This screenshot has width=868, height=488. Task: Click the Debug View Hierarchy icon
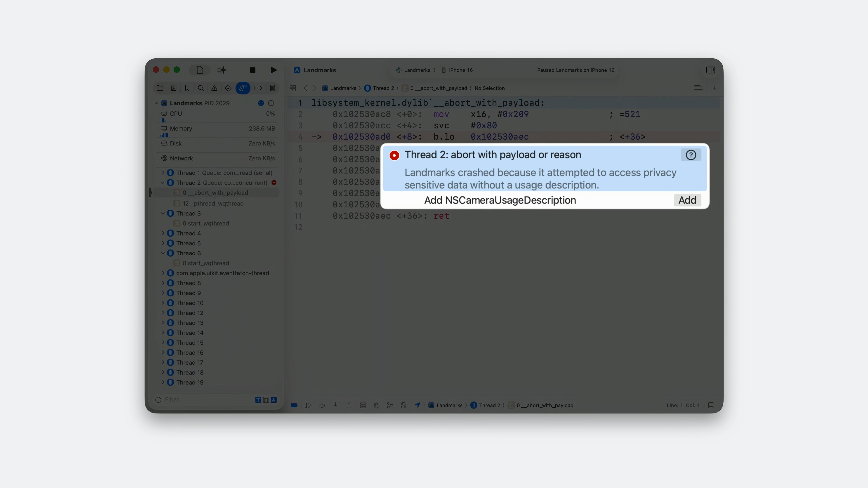point(376,406)
